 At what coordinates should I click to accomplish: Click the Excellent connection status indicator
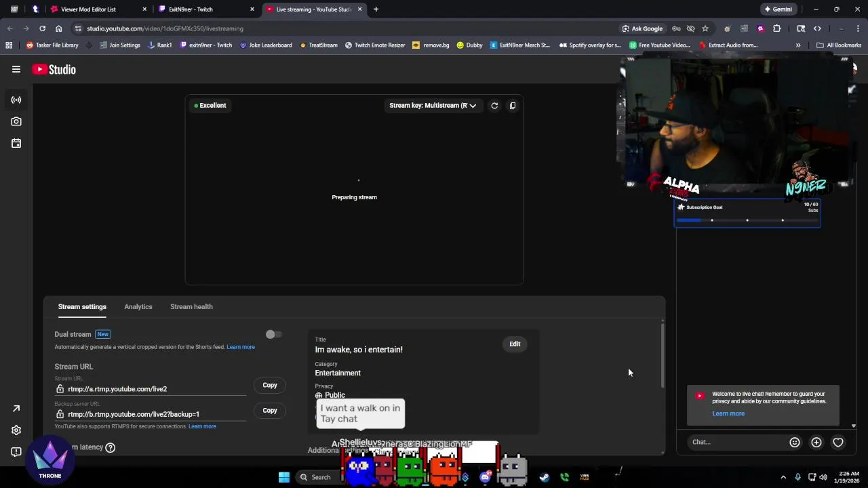(x=210, y=106)
